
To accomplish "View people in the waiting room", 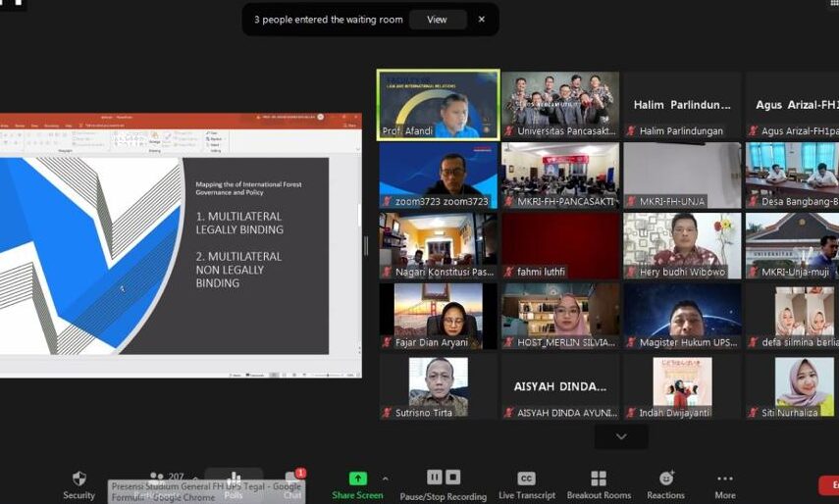I will [437, 20].
